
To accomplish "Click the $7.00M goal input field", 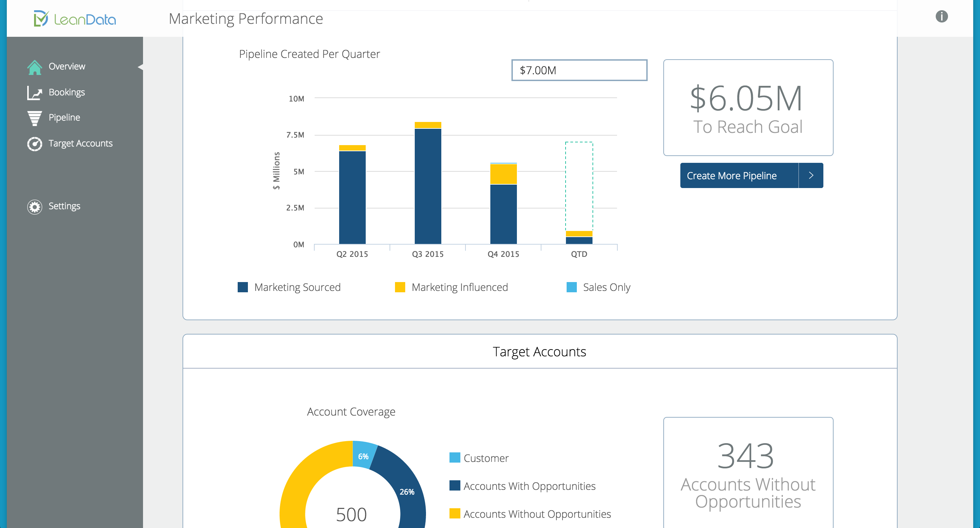I will [579, 70].
